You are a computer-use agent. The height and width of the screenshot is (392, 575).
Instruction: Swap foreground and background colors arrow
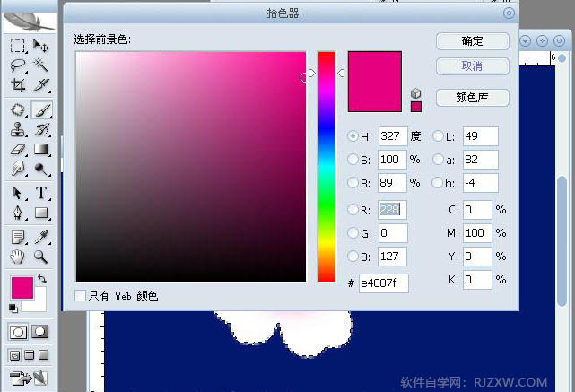[x=41, y=281]
